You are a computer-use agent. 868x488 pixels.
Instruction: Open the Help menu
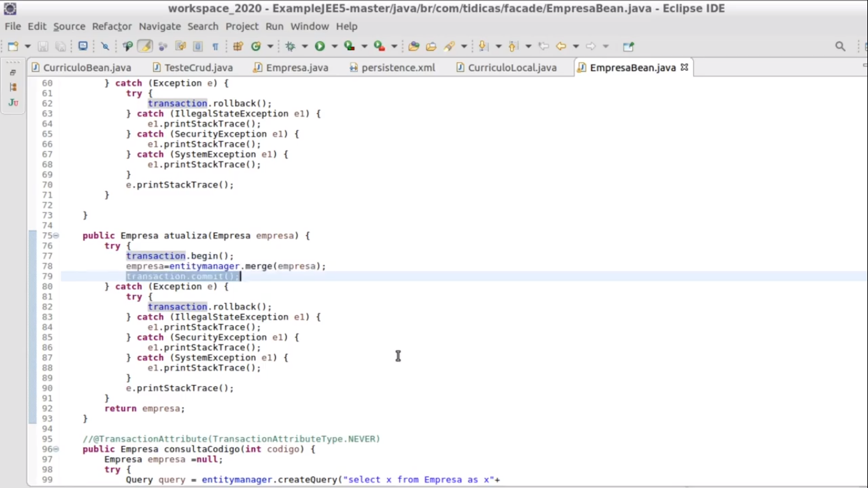coord(347,27)
